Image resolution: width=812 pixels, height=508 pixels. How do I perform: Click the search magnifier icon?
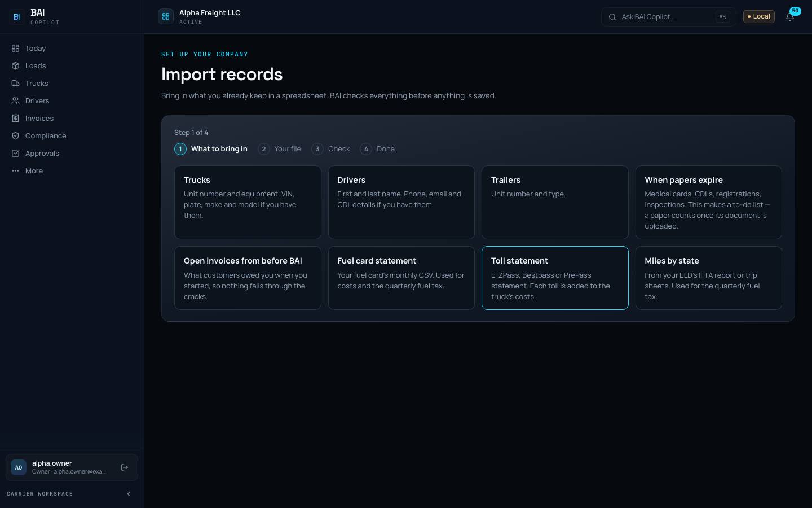[x=612, y=17]
